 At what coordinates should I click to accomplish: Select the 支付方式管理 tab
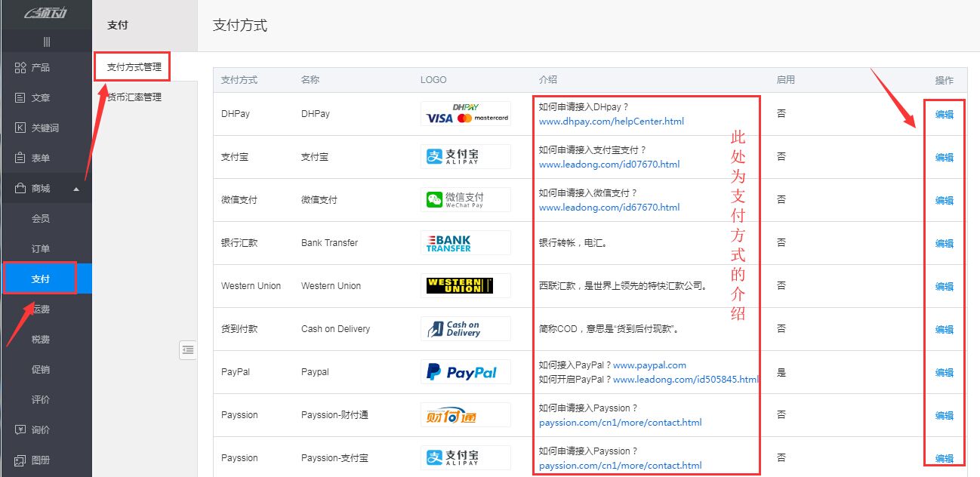coord(134,67)
